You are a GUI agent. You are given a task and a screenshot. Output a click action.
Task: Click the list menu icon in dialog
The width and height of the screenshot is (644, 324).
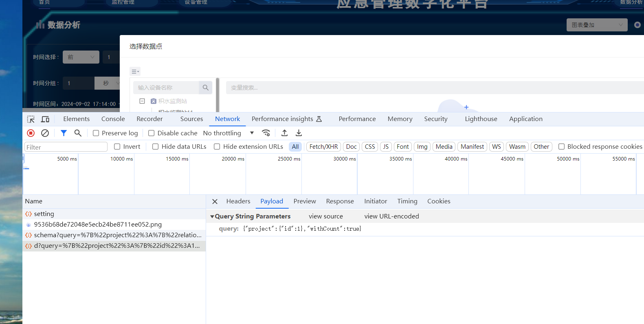(x=135, y=71)
